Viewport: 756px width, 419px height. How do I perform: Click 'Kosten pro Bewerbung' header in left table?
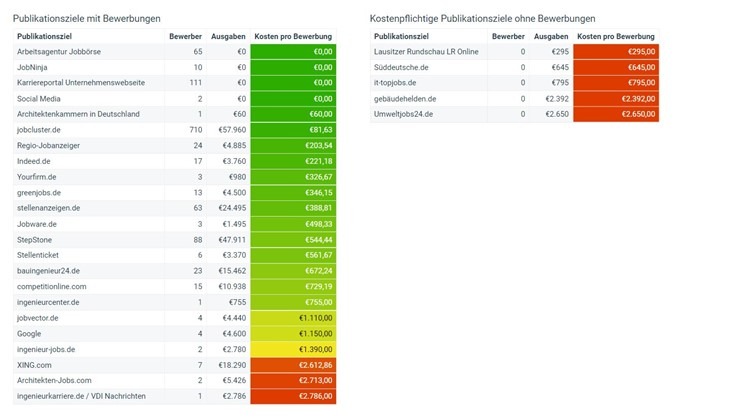293,36
